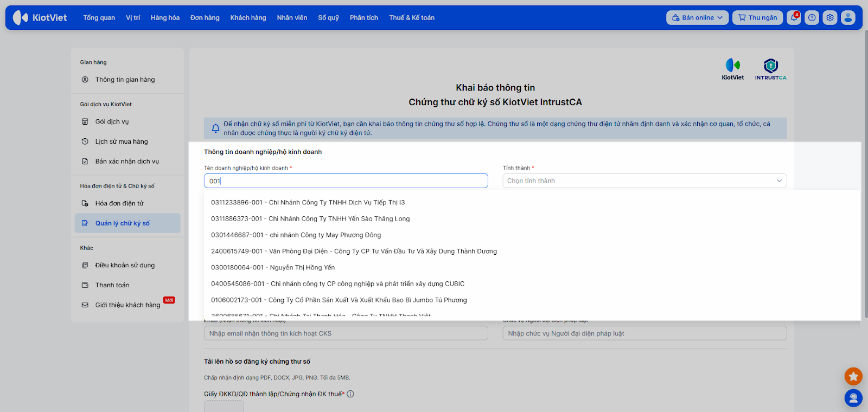Image resolution: width=868 pixels, height=412 pixels.
Task: Click the KiotViet logo in header
Action: tap(40, 18)
